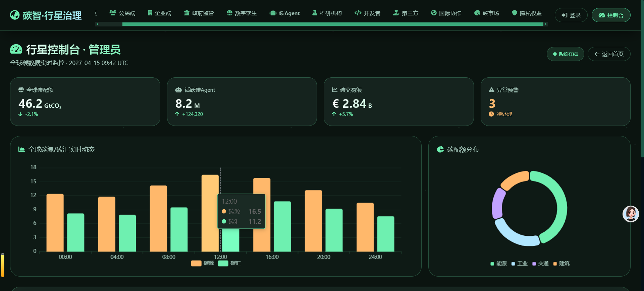The height and width of the screenshot is (291, 644).
Task: Toggle the 碳源 series in chart legend
Action: pyautogui.click(x=203, y=263)
